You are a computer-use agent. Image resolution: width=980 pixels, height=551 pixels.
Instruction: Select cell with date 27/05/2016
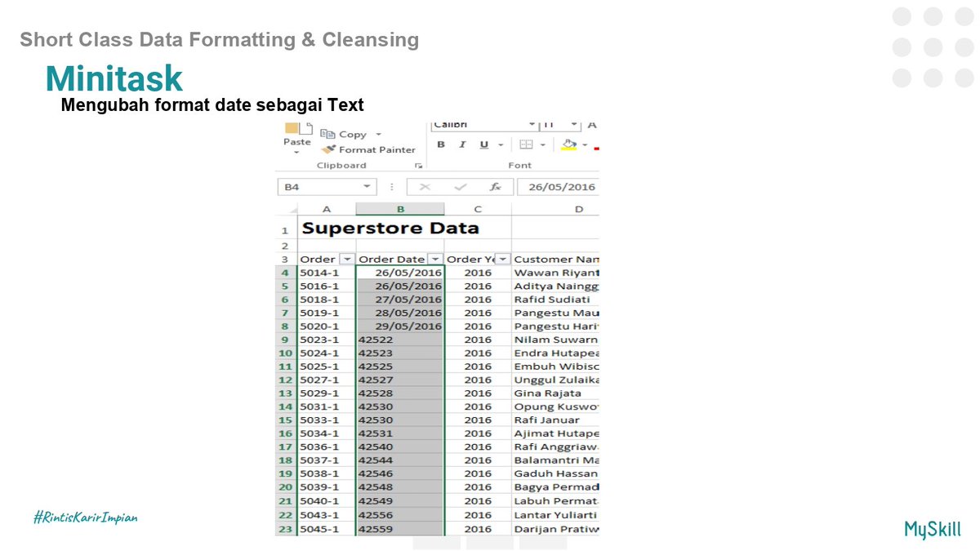pyautogui.click(x=400, y=300)
